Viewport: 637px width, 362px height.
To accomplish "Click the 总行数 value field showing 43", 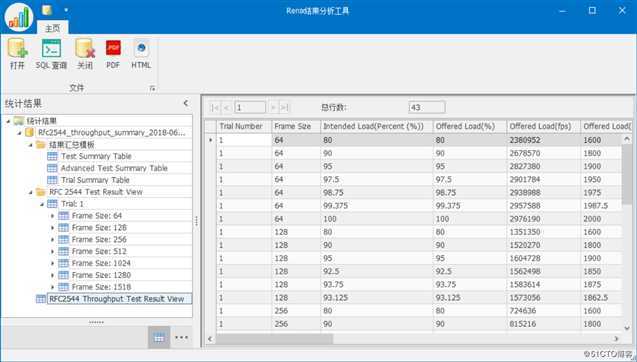I will click(427, 108).
